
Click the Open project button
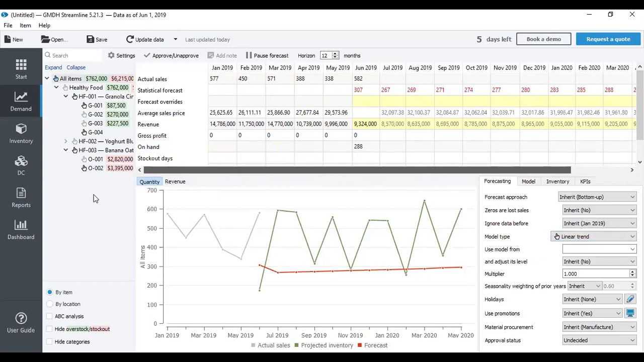54,39
